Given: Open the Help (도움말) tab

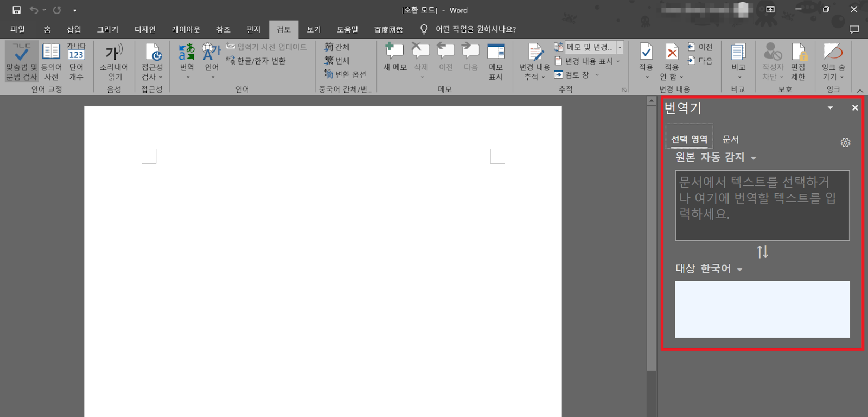Looking at the screenshot, I should (347, 29).
